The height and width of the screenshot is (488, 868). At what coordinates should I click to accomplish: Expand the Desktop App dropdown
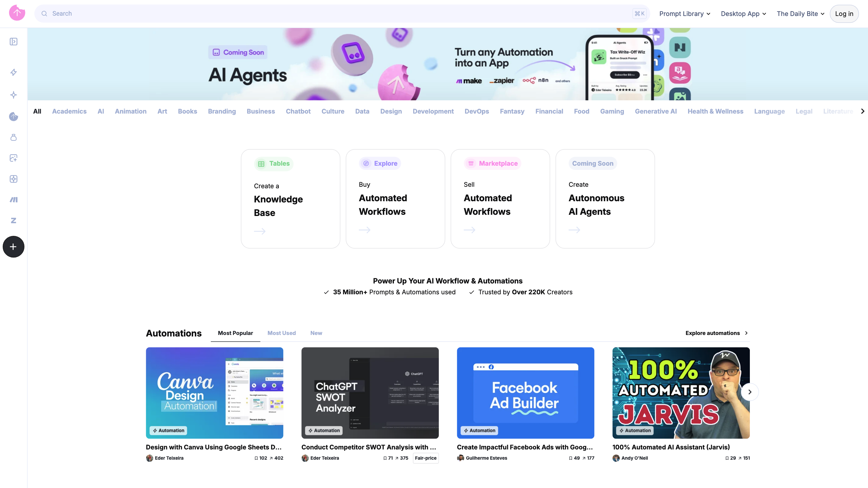coord(743,14)
